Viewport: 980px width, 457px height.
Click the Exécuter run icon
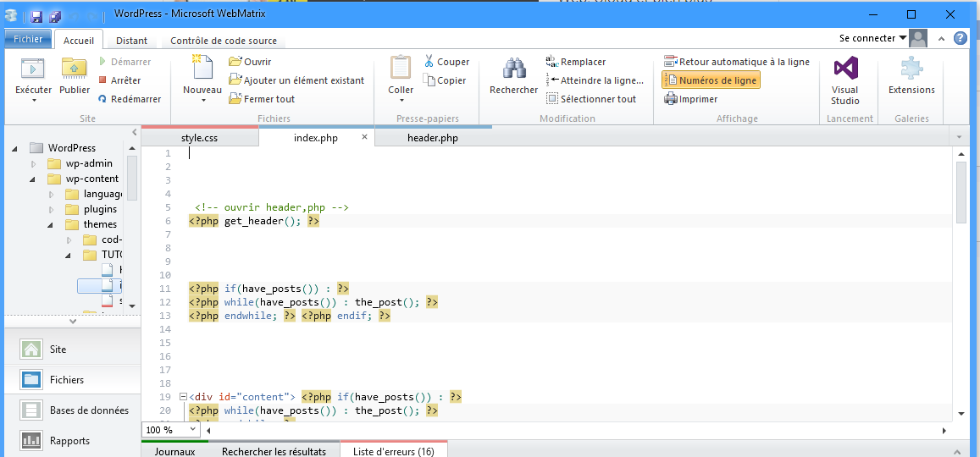[x=32, y=68]
